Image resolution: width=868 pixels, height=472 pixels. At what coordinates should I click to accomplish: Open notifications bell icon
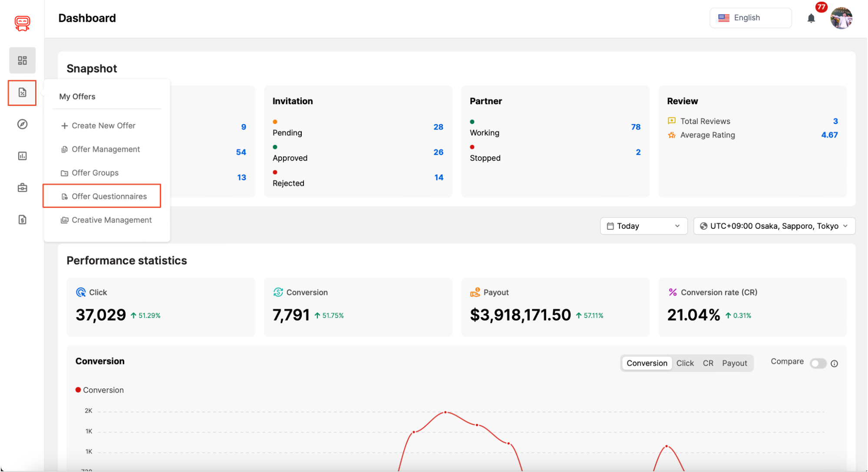(811, 18)
